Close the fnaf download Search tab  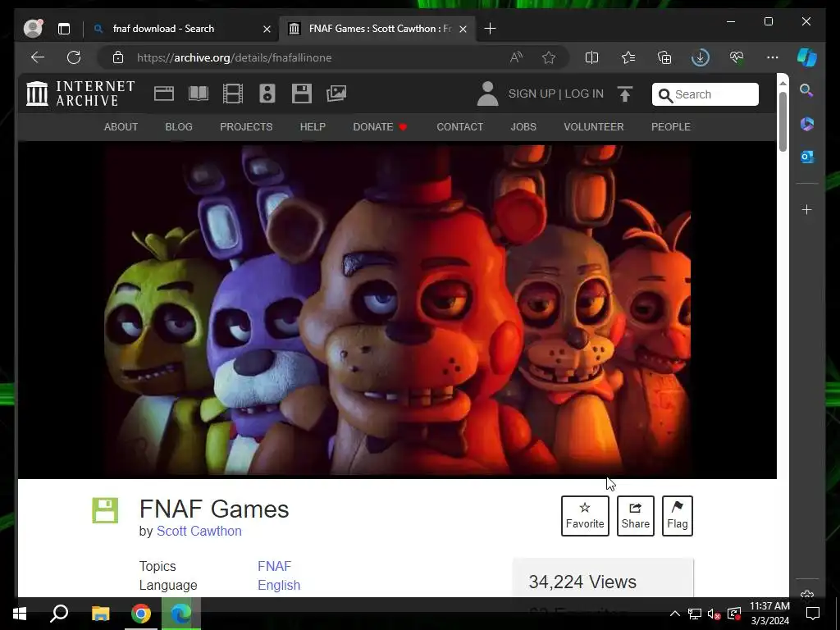(267, 29)
